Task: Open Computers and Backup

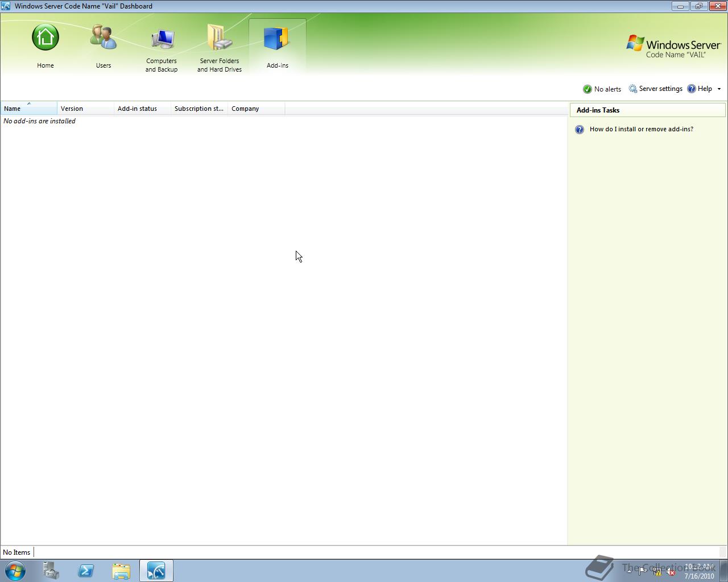Action: click(162, 49)
